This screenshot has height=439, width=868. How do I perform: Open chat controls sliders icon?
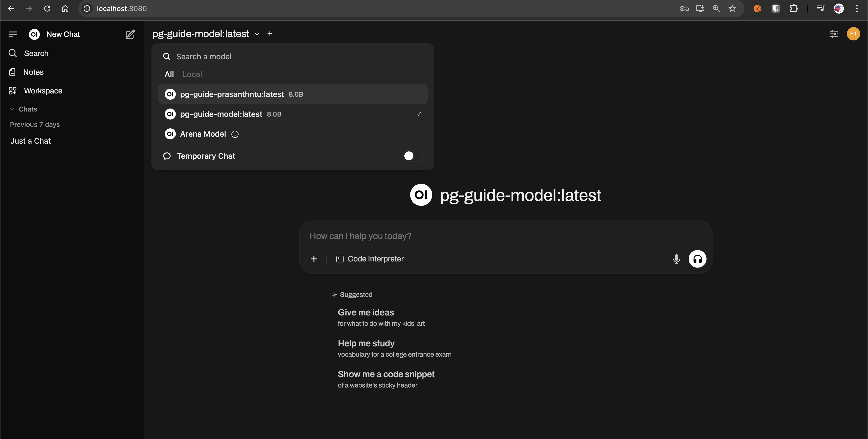[834, 34]
